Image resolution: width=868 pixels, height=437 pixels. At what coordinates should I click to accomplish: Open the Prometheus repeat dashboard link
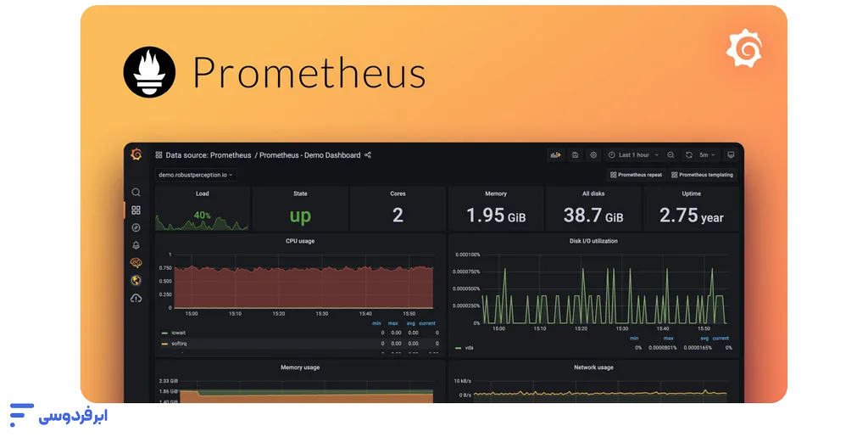click(636, 175)
